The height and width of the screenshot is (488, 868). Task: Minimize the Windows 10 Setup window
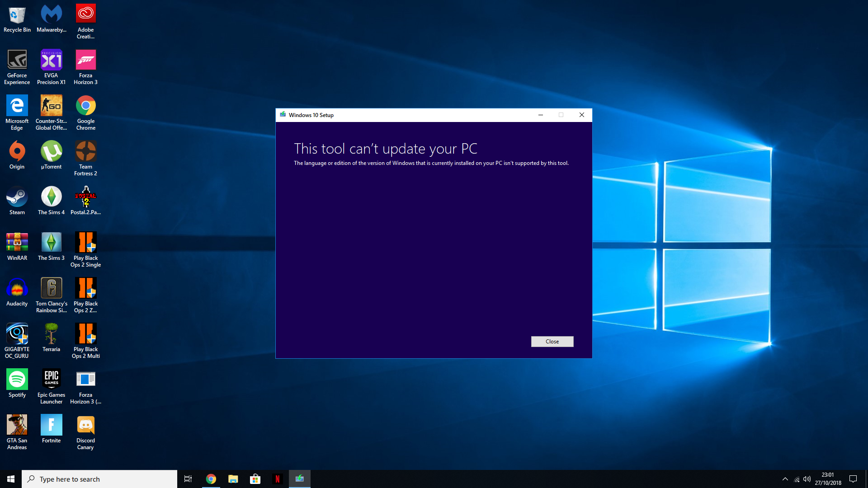tap(540, 115)
